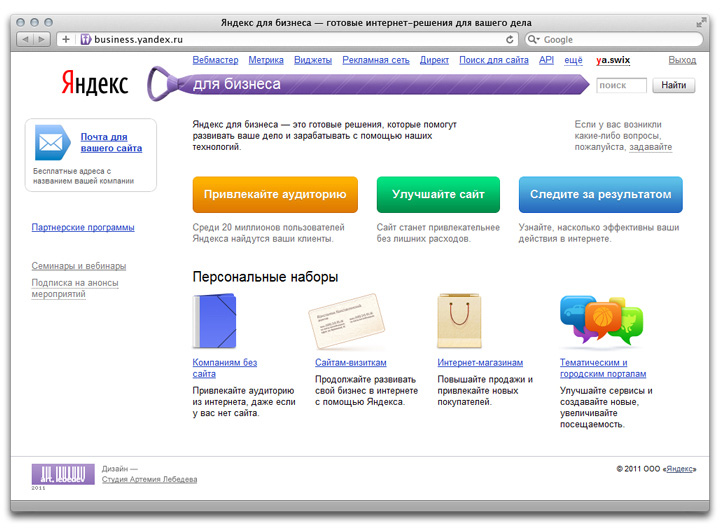Click the red Яндекс logo
The image size is (720, 532).
(94, 83)
